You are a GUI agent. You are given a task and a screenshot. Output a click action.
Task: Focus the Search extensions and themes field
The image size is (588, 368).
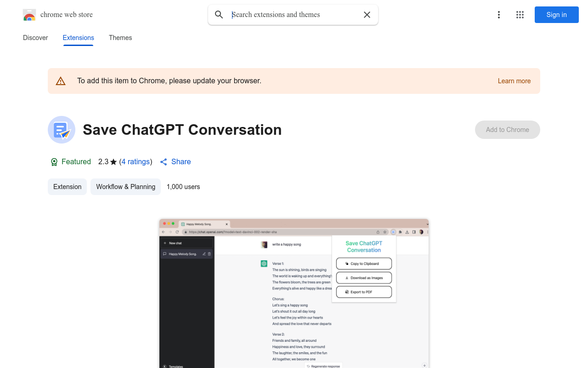(x=293, y=15)
